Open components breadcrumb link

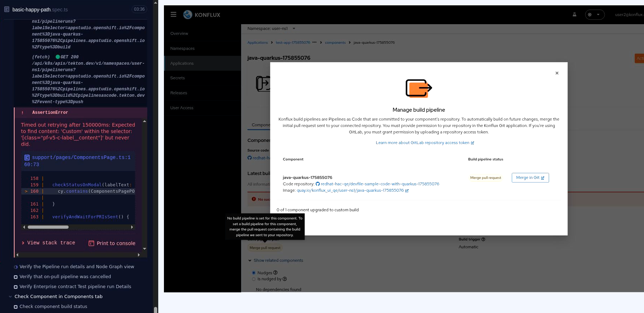pyautogui.click(x=335, y=43)
